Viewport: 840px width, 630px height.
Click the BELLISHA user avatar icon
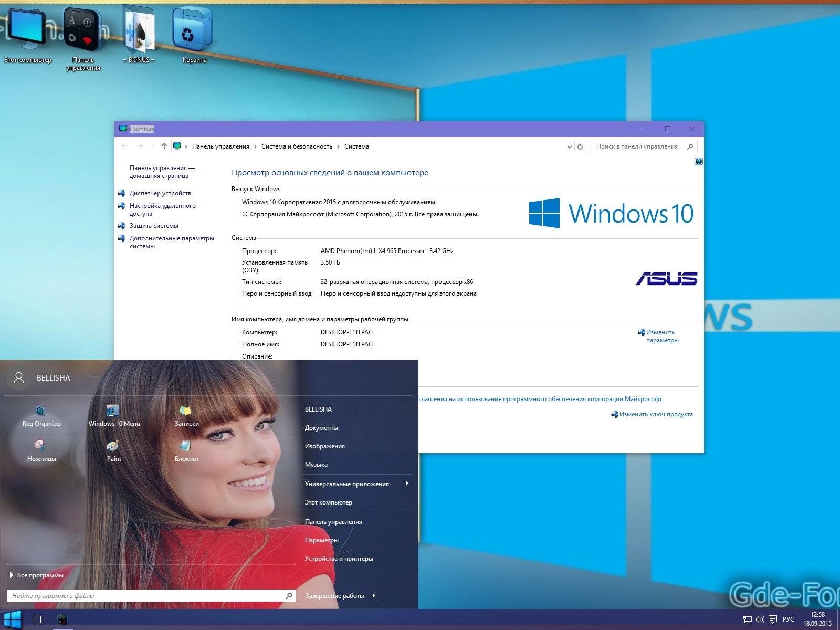click(x=19, y=377)
